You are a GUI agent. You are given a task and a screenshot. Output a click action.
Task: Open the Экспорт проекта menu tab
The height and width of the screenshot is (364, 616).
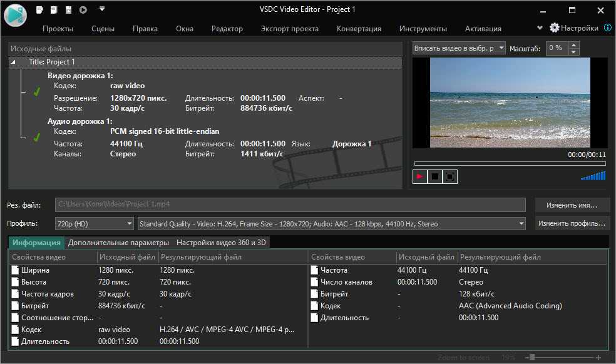(x=289, y=29)
